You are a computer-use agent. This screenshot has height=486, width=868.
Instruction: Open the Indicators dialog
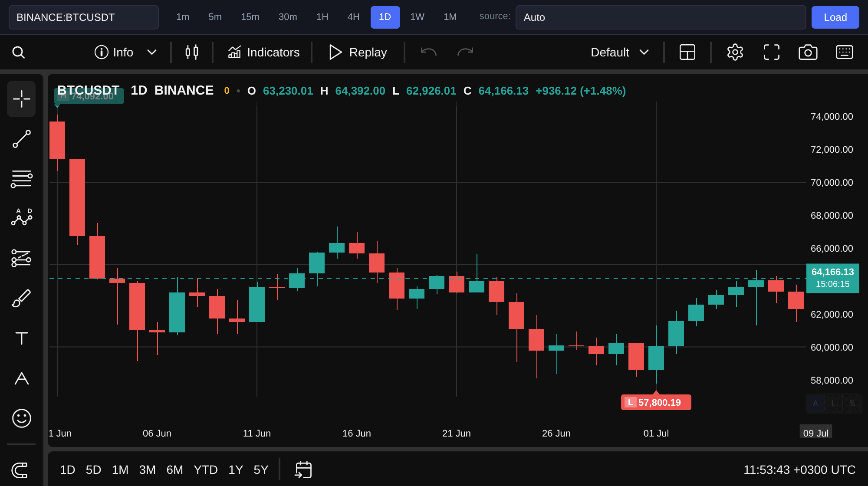pyautogui.click(x=263, y=53)
